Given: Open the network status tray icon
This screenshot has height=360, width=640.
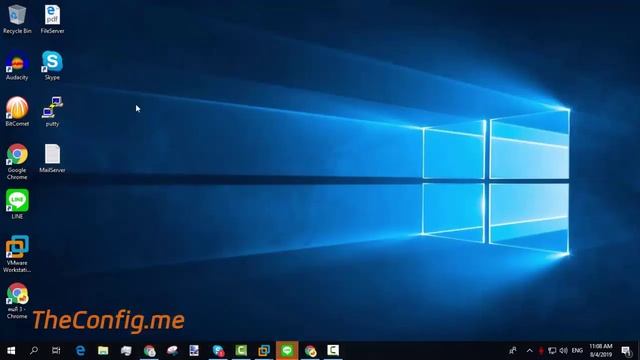Looking at the screenshot, I should 552,351.
